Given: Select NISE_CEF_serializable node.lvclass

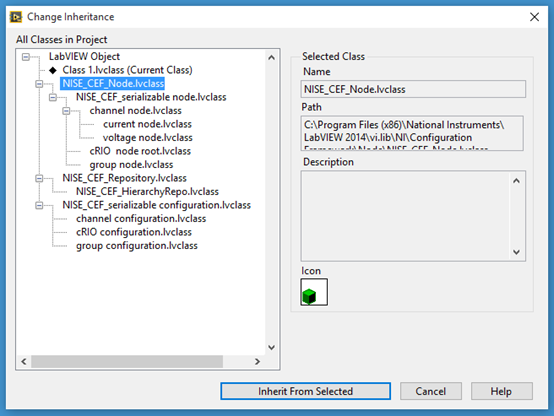Looking at the screenshot, I should (151, 97).
